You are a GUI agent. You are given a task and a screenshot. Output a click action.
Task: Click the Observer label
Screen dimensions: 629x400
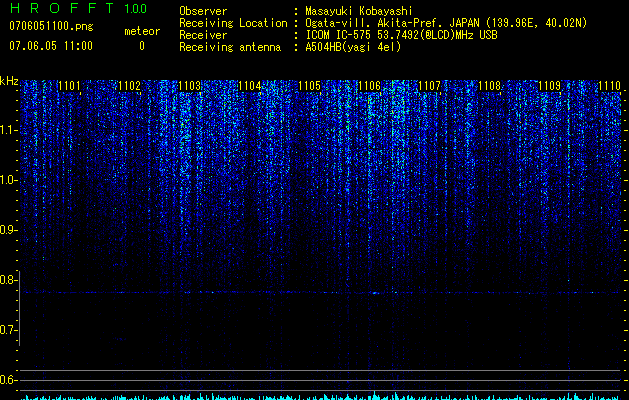203,11
